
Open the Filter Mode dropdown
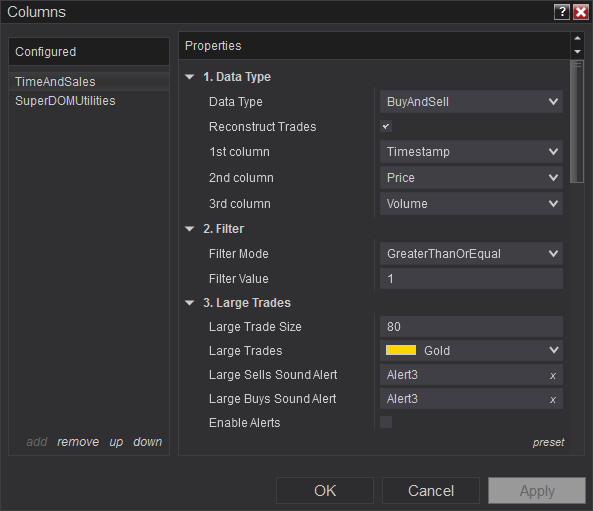click(471, 253)
